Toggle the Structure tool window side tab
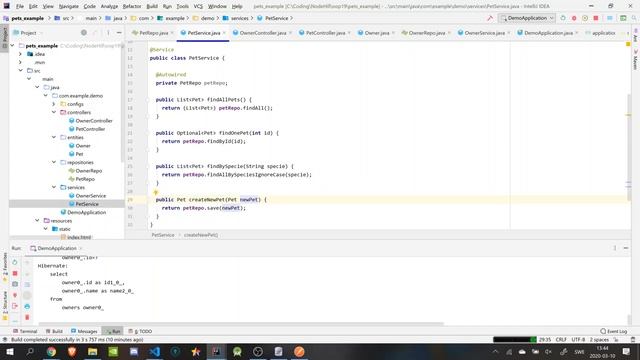Screen dimensions: 640x360 (5, 306)
